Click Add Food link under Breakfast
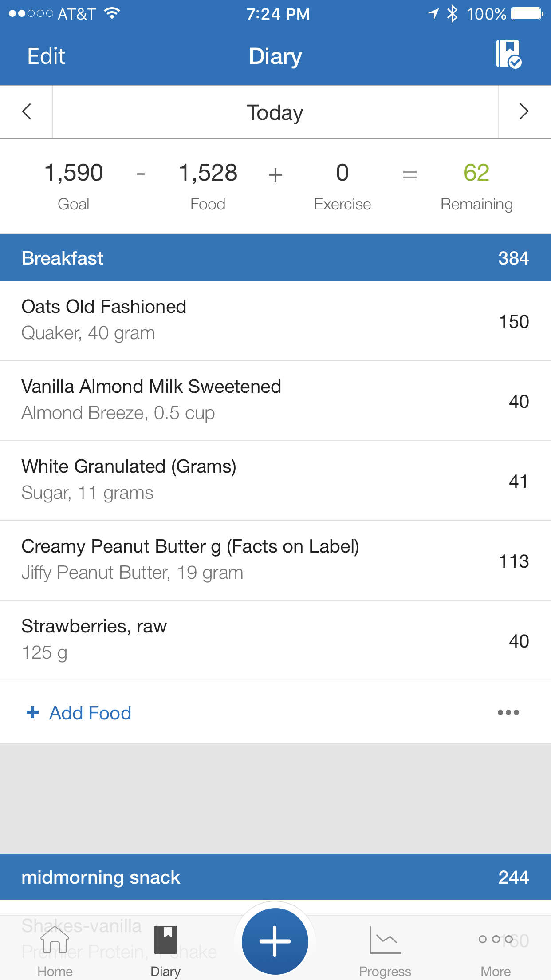 pos(90,713)
